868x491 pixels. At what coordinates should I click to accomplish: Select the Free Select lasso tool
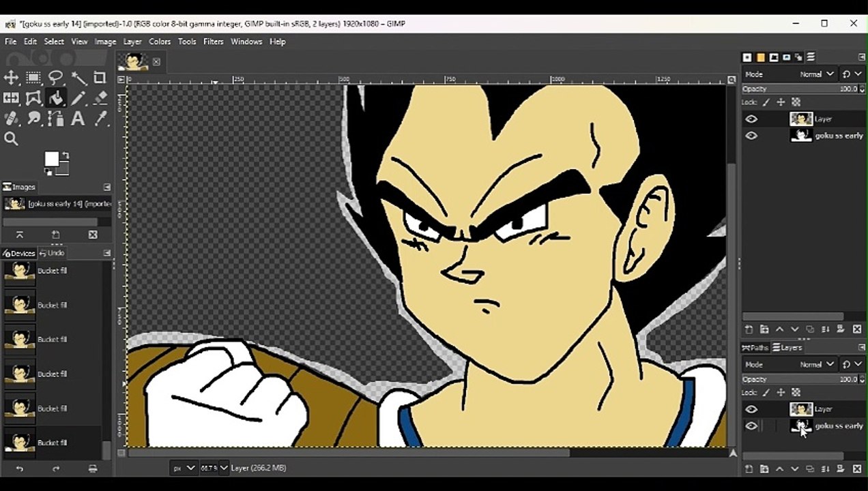tap(56, 78)
